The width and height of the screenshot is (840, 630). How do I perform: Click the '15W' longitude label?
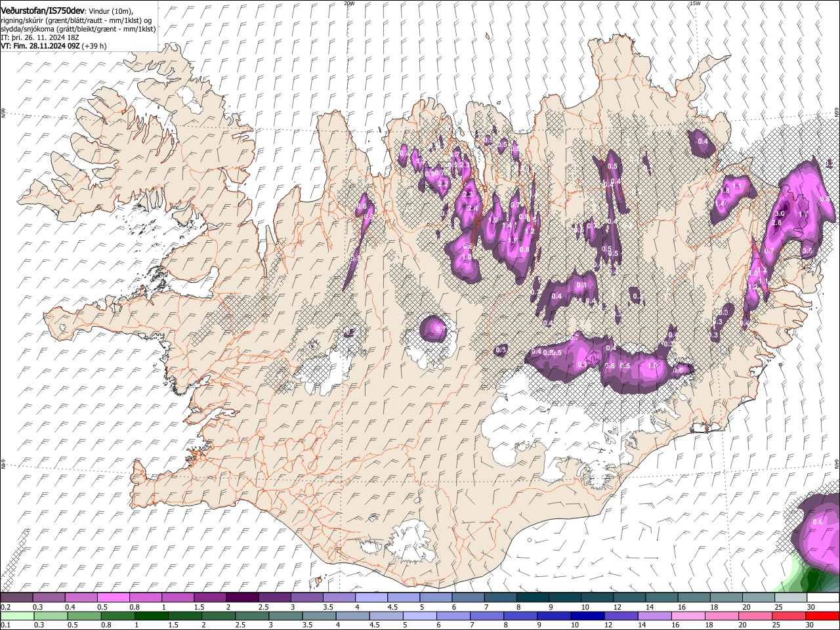(x=695, y=3)
